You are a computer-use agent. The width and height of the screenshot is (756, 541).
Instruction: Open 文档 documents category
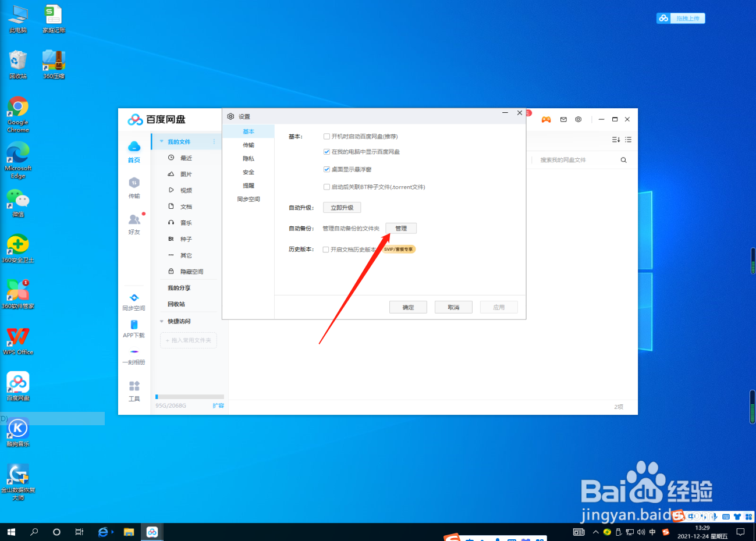coord(186,207)
